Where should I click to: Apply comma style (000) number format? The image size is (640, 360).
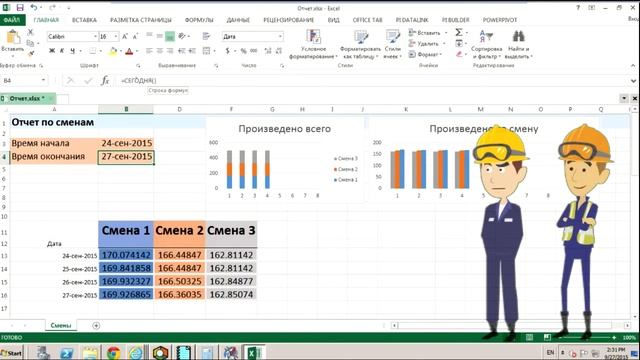253,51
